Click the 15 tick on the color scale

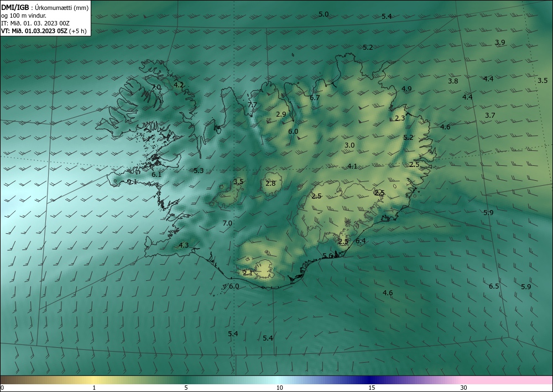[372, 388]
